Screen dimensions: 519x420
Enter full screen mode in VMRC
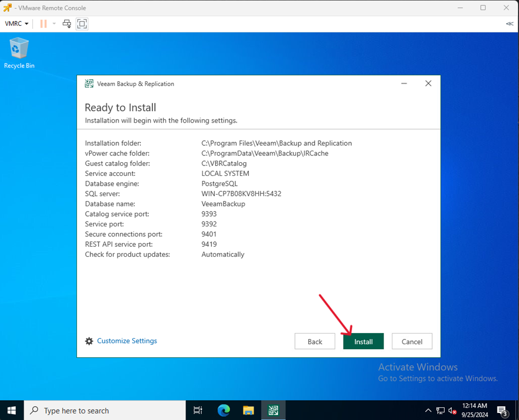82,24
